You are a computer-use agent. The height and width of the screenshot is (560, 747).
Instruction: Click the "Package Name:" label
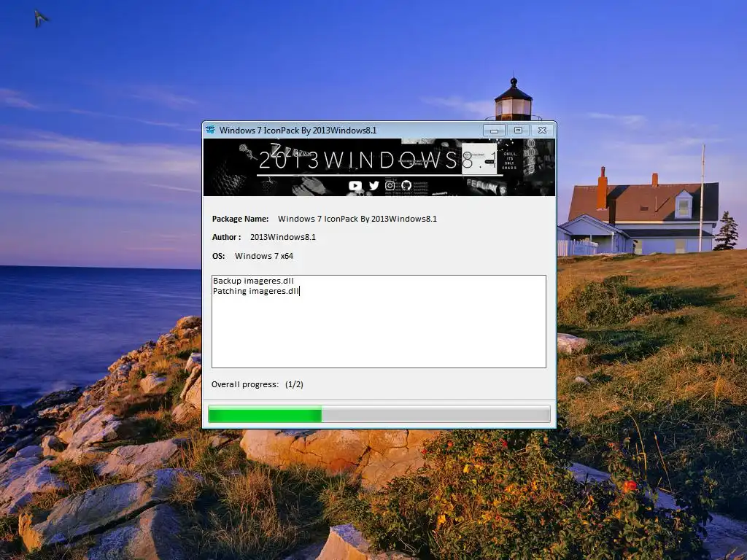tap(240, 219)
